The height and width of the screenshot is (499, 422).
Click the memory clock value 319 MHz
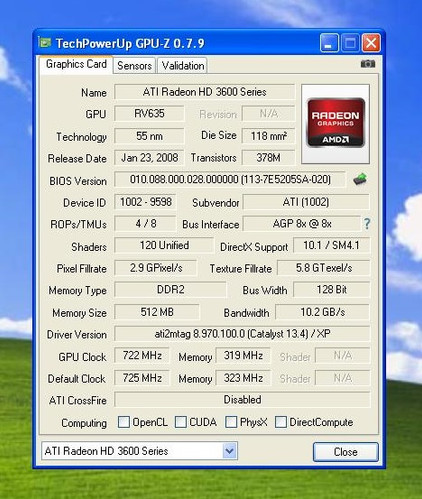[243, 356]
